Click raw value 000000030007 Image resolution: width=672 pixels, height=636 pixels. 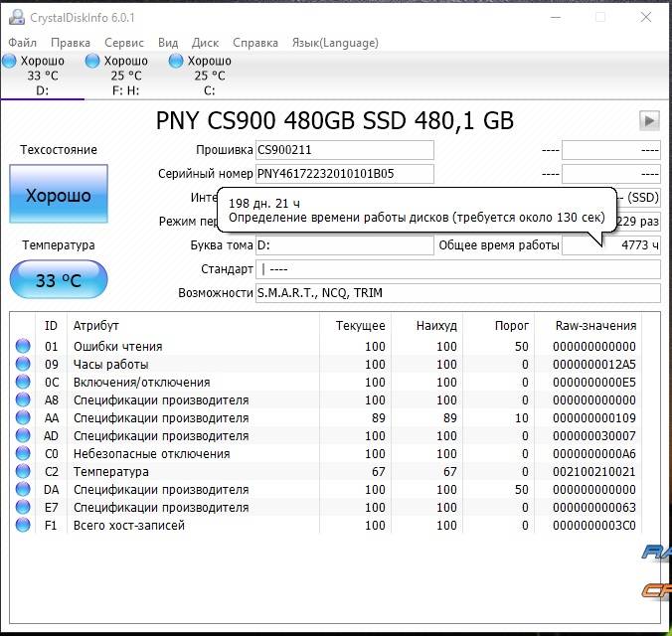pos(594,436)
